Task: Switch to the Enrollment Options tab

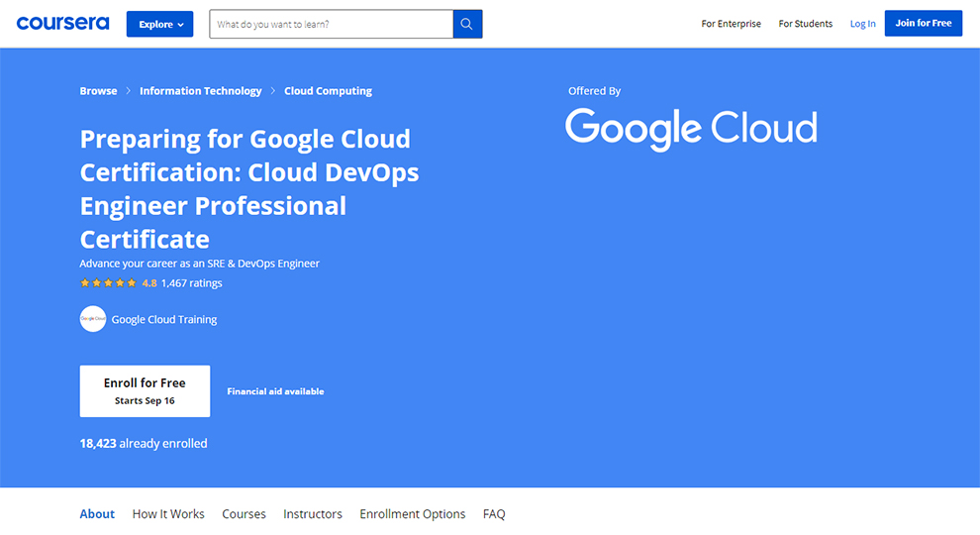Action: click(x=413, y=514)
